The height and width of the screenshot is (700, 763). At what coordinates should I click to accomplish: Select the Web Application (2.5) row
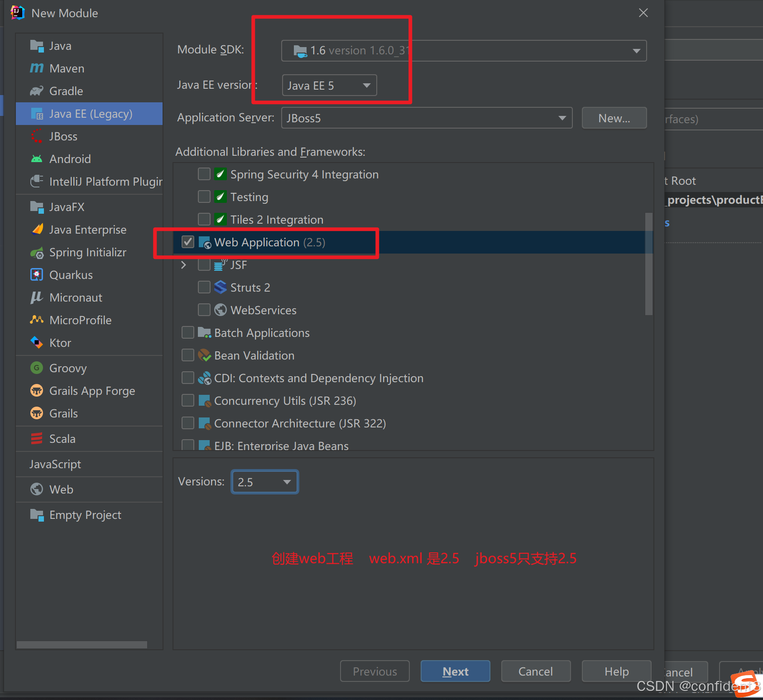click(413, 242)
